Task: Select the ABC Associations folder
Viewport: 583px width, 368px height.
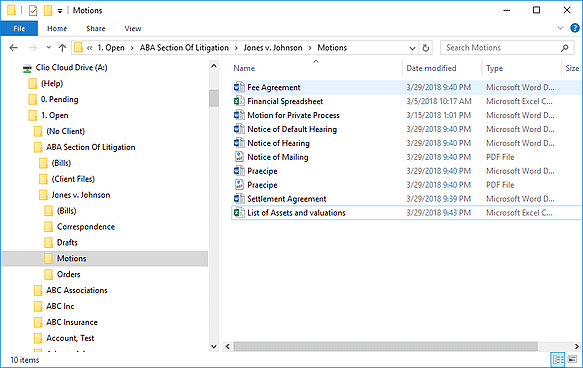Action: (77, 290)
